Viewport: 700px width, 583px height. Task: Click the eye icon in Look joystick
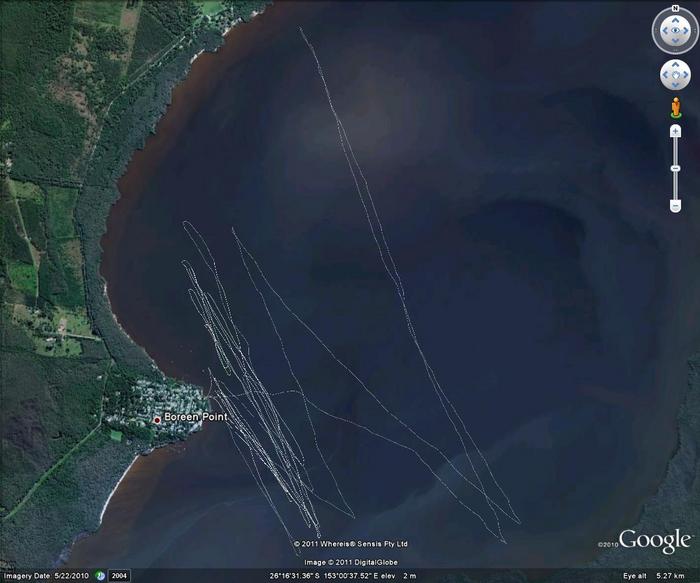tap(675, 31)
